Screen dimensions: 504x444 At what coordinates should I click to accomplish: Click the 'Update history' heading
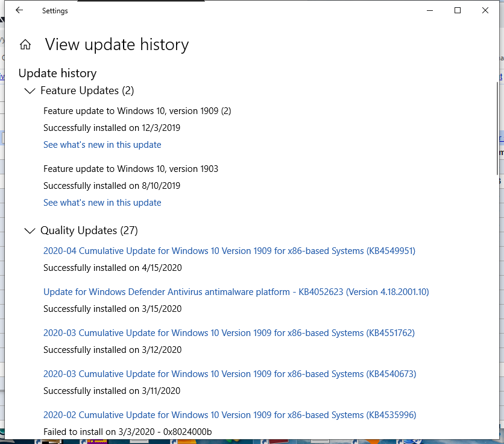[x=57, y=74]
